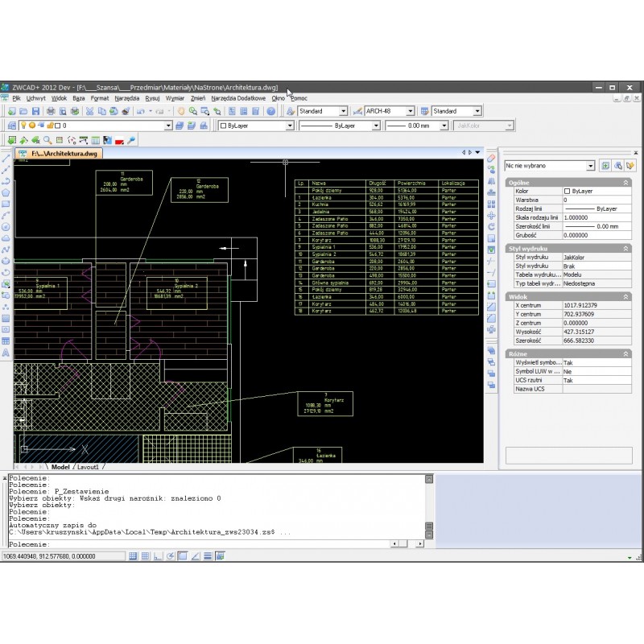This screenshot has height=644, width=644.
Task: Click the Print icon in the standard toolbar
Action: (51, 111)
